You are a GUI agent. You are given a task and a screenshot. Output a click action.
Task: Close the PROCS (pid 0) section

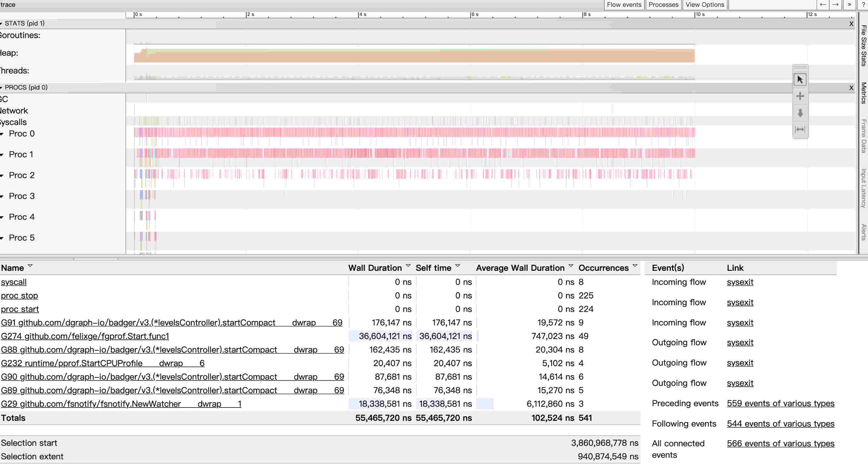851,88
